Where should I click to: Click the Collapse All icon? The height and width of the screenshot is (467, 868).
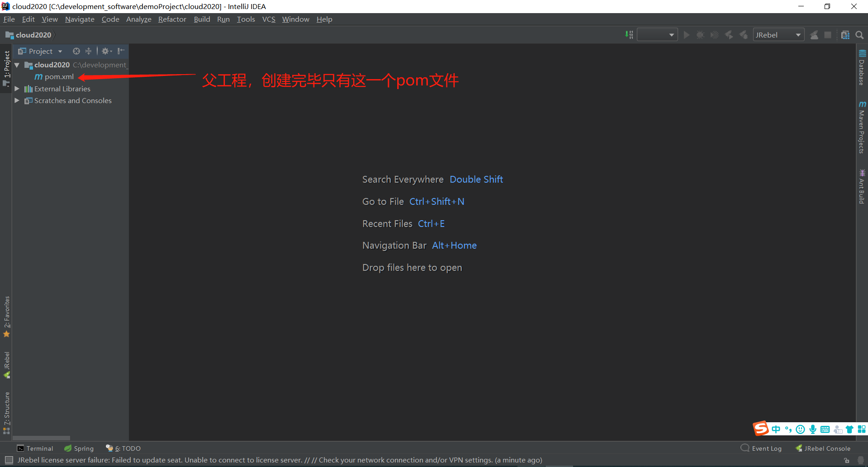pyautogui.click(x=88, y=51)
